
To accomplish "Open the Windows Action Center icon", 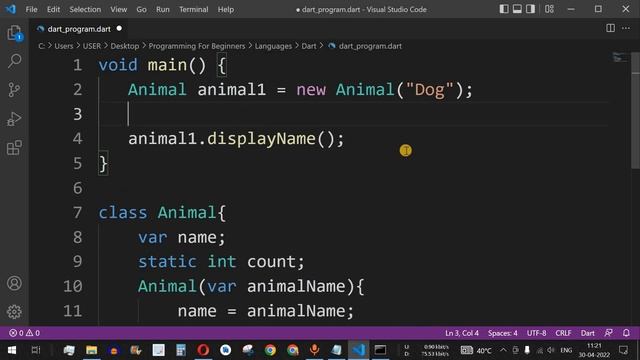I will (x=623, y=350).
